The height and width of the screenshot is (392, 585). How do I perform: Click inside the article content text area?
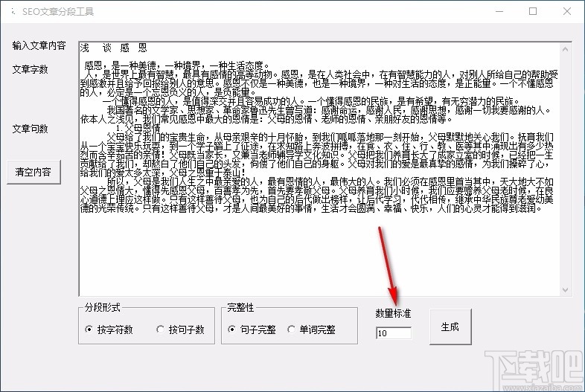tap(319, 169)
